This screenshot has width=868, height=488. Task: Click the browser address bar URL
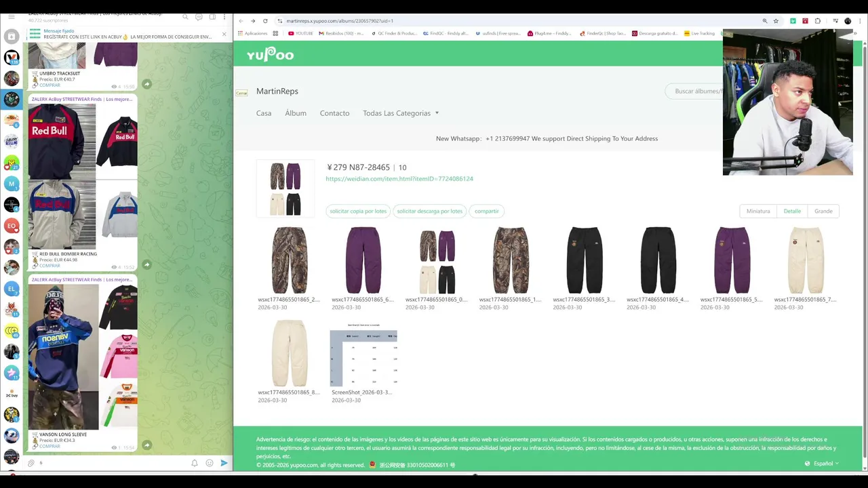(x=339, y=21)
